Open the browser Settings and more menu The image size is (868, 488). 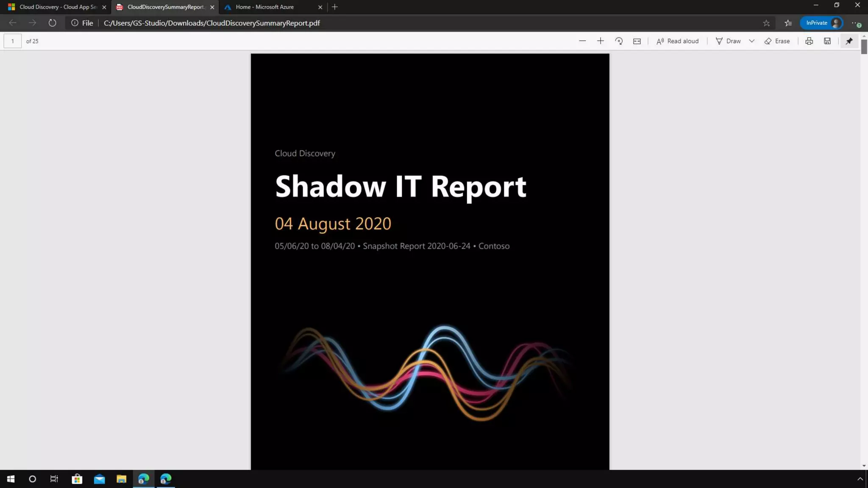coord(855,23)
